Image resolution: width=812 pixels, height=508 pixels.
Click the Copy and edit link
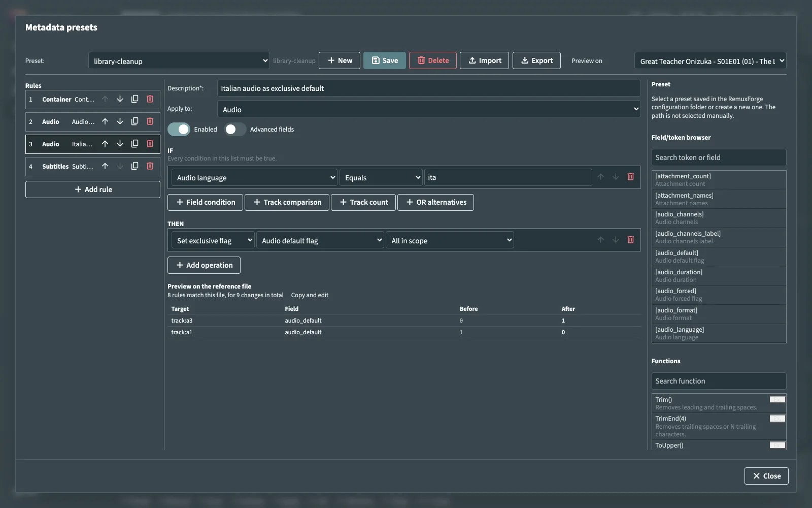click(x=310, y=295)
